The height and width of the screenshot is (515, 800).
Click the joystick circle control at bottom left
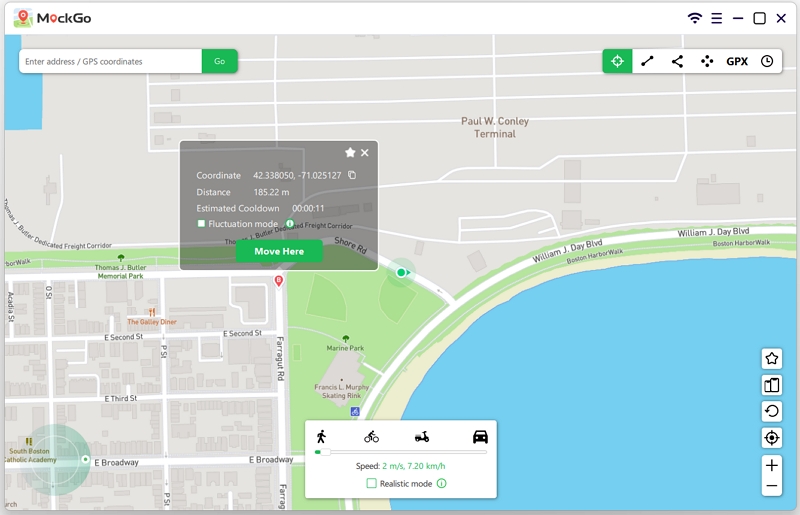tap(53, 459)
